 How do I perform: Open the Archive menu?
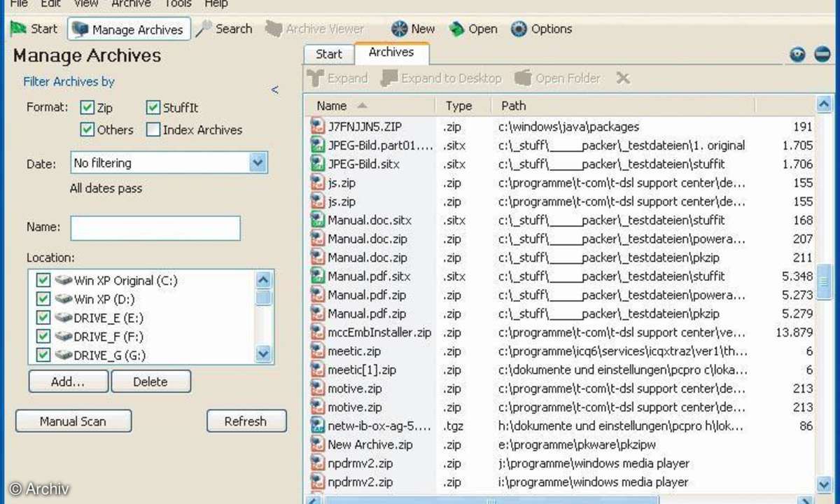coord(131,3)
